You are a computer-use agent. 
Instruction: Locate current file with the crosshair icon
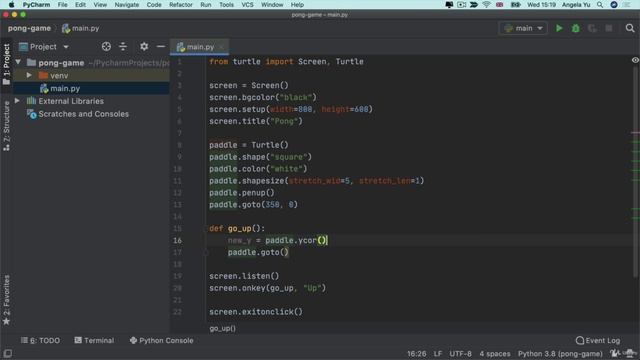[x=106, y=47]
